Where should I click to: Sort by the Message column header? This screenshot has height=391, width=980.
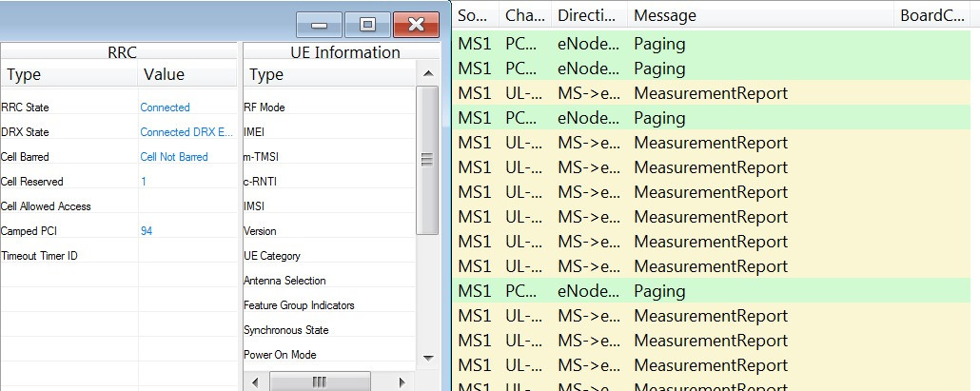click(x=761, y=15)
